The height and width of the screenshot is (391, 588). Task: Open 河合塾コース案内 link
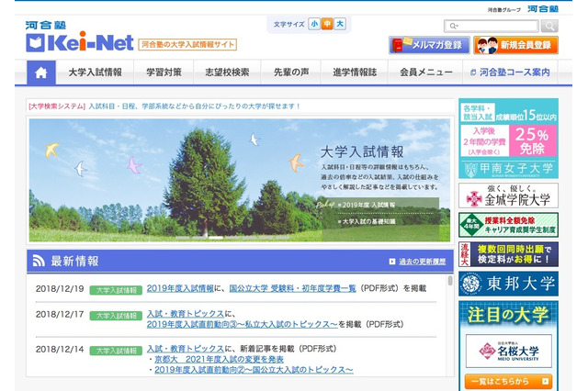[x=511, y=73]
